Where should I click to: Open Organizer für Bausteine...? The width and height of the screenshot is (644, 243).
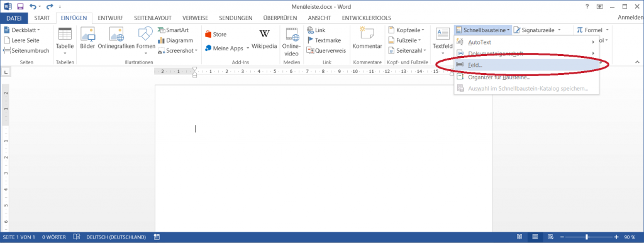coord(526,77)
